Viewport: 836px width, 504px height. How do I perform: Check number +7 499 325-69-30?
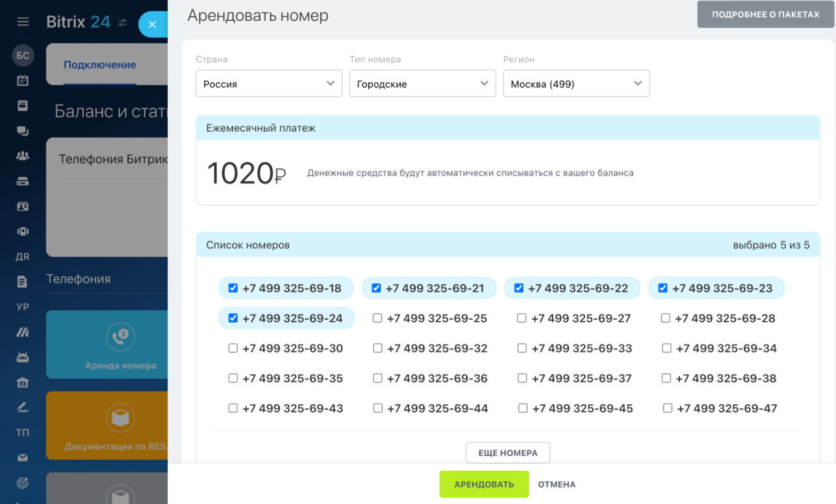[233, 348]
